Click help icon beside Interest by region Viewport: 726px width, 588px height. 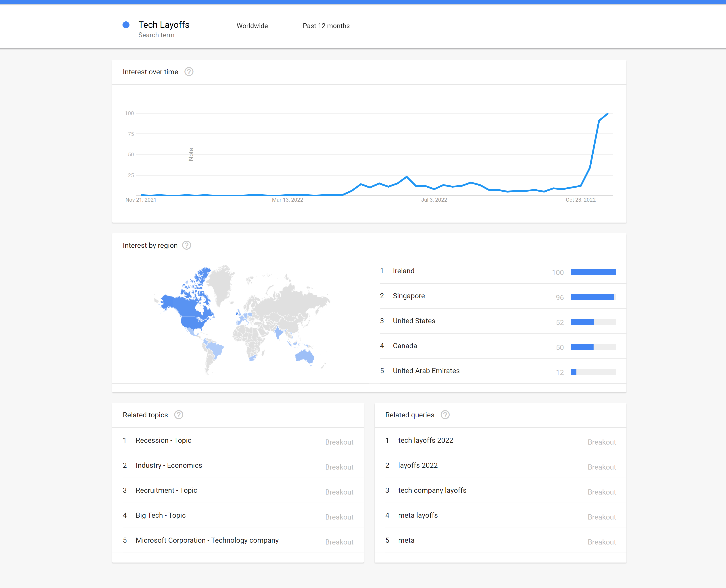pyautogui.click(x=186, y=245)
